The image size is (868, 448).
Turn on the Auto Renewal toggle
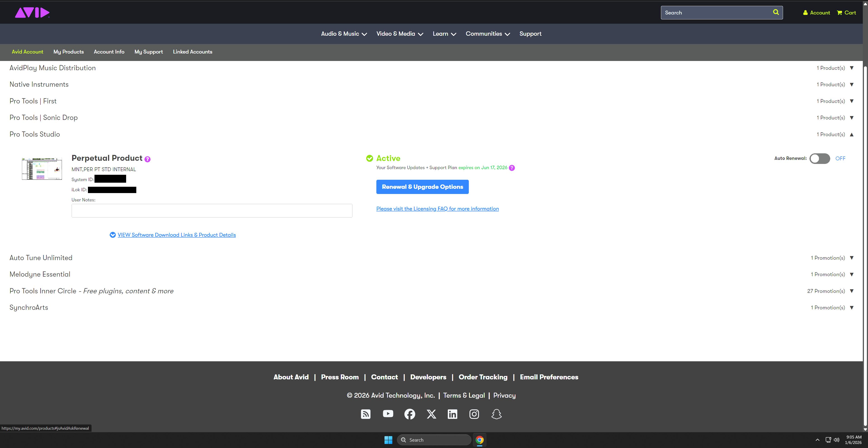819,159
